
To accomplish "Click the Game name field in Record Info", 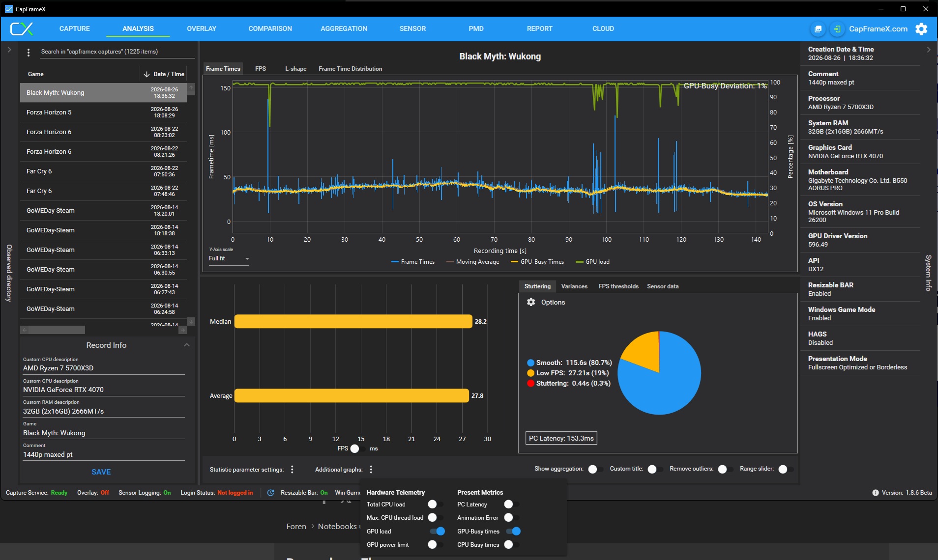I will (x=104, y=433).
